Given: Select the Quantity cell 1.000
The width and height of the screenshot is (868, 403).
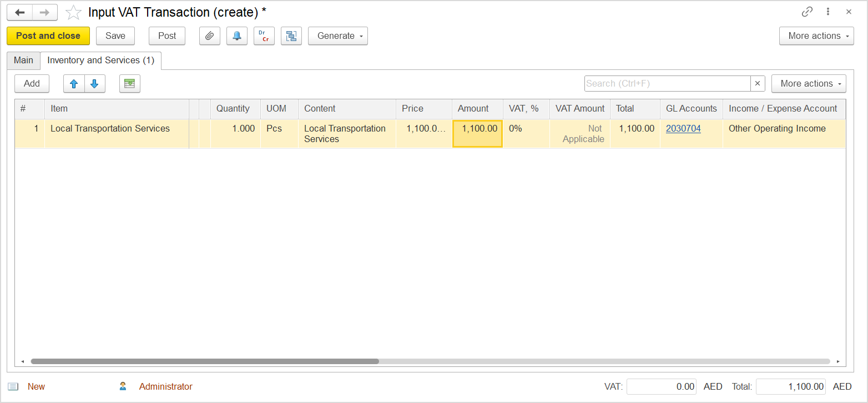Looking at the screenshot, I should click(235, 134).
